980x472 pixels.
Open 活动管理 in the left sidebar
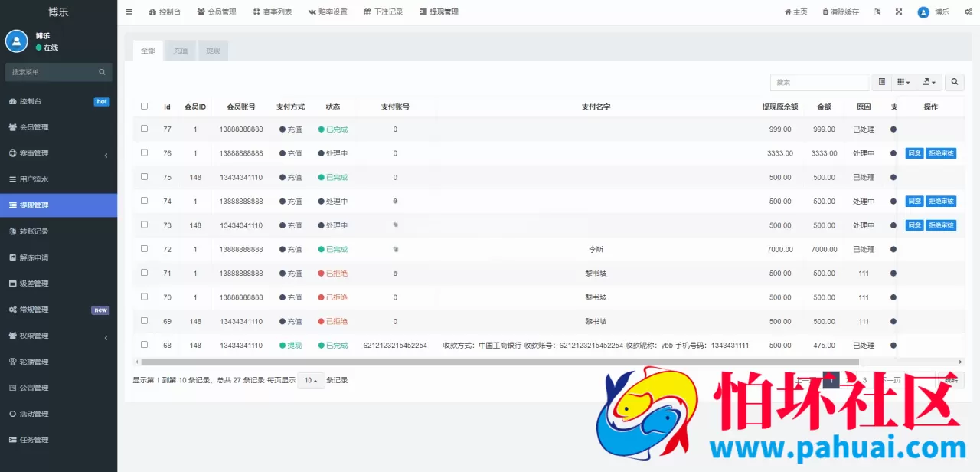coord(58,414)
